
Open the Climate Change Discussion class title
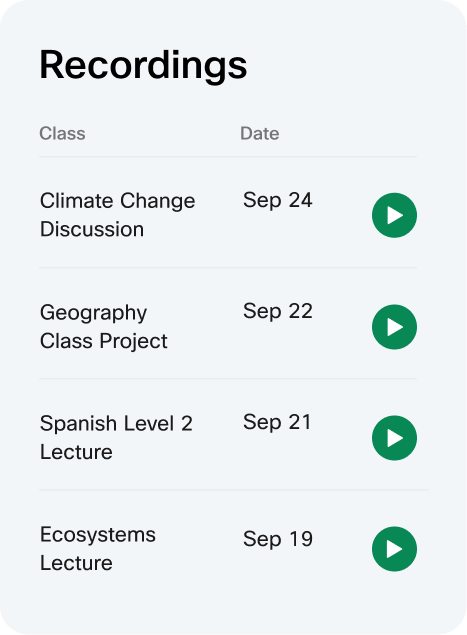coord(117,215)
